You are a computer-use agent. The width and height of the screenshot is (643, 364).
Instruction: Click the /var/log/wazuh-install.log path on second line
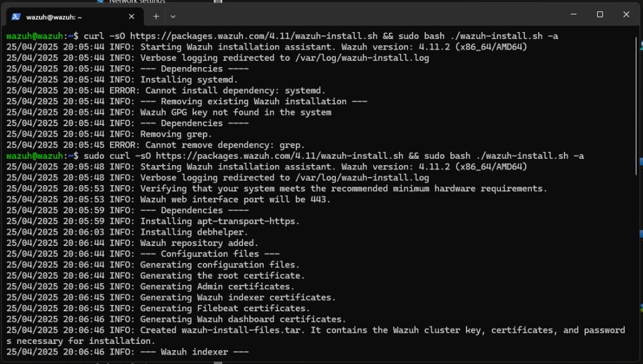(x=362, y=58)
